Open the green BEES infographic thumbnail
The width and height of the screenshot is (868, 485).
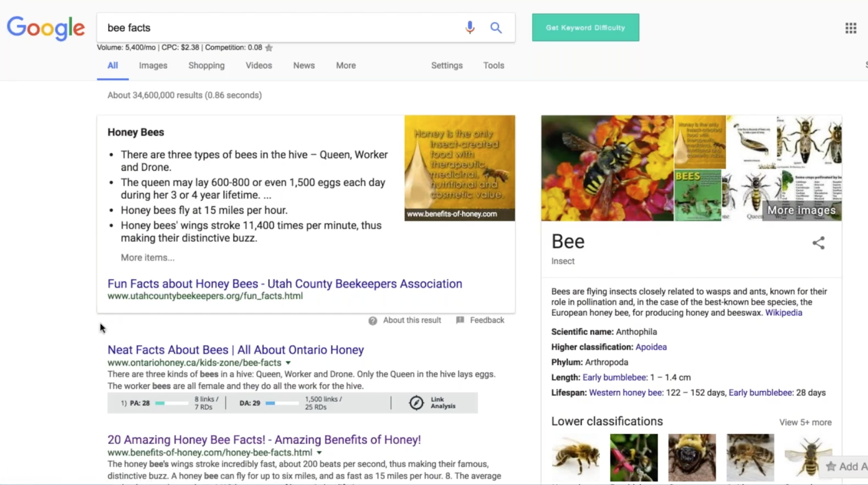tap(698, 195)
